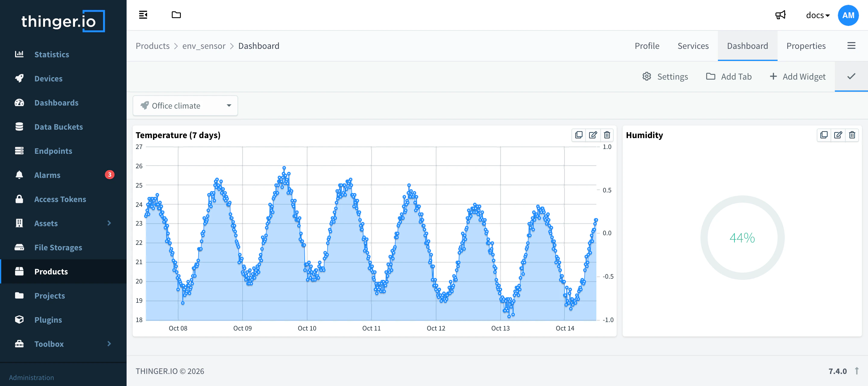Expand the Toolbox submenu

(x=63, y=344)
